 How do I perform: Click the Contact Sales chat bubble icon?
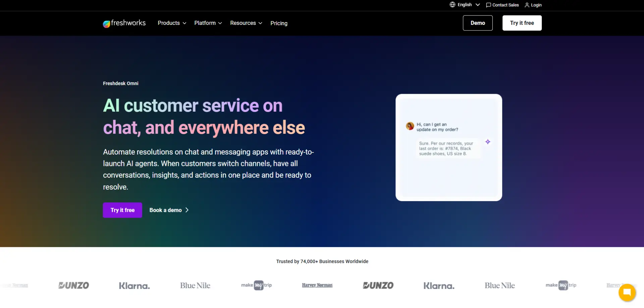(x=488, y=5)
